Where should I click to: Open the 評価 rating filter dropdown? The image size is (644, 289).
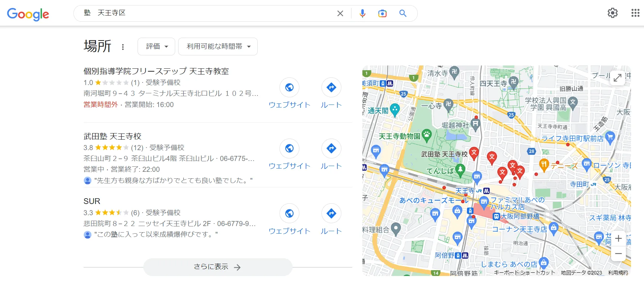[156, 47]
